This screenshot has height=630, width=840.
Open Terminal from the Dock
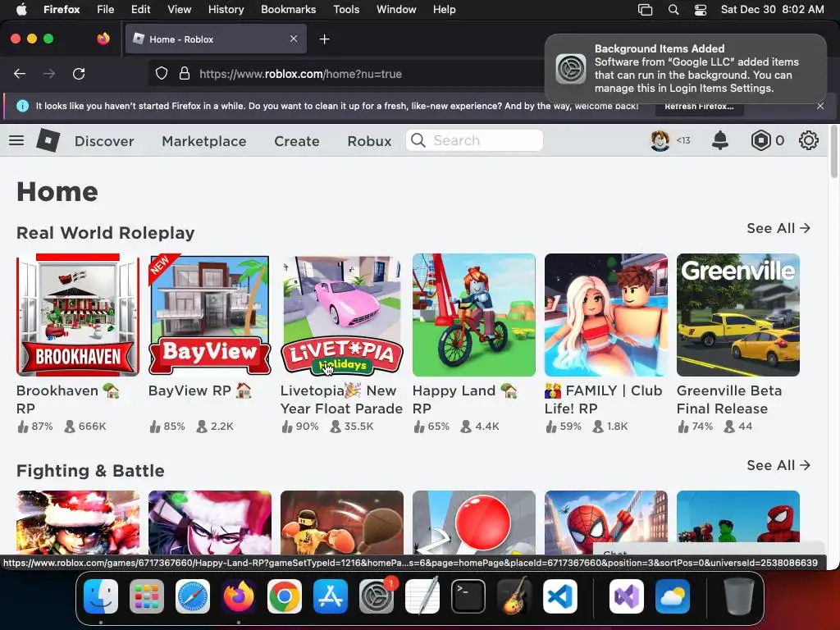coord(468,596)
